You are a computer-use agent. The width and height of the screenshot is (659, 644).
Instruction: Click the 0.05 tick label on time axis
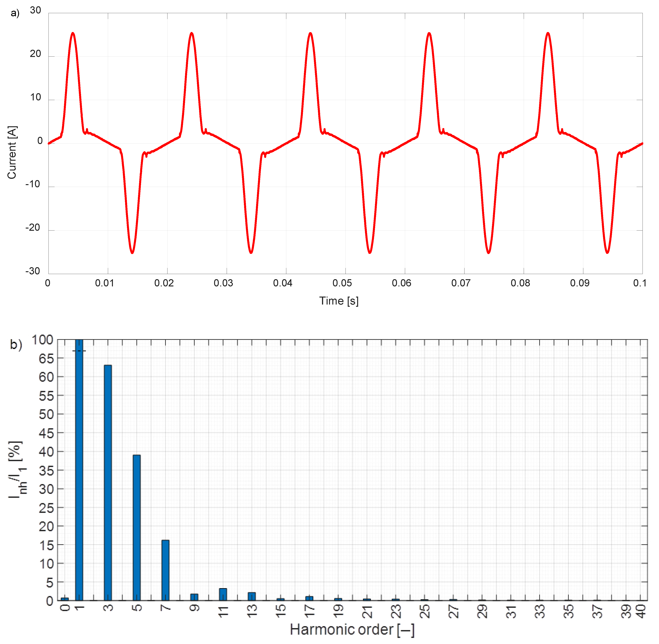[342, 283]
